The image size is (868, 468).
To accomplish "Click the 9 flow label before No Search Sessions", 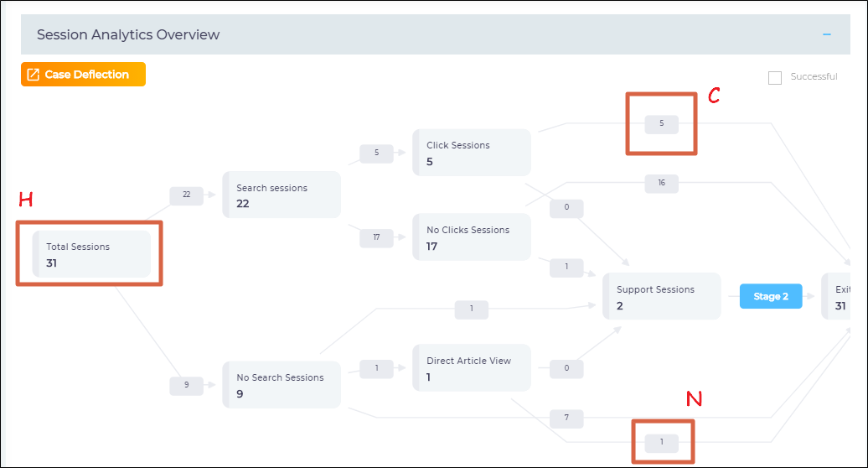I will pos(186,385).
